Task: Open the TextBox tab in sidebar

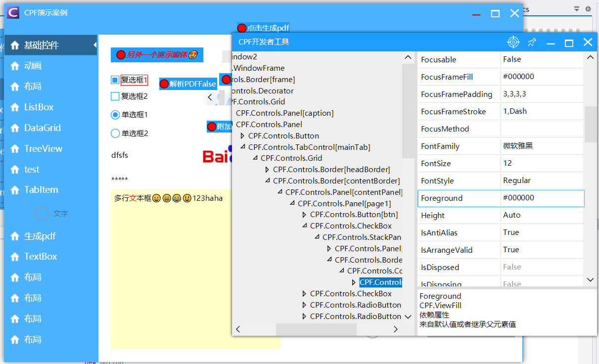Action: (x=40, y=257)
